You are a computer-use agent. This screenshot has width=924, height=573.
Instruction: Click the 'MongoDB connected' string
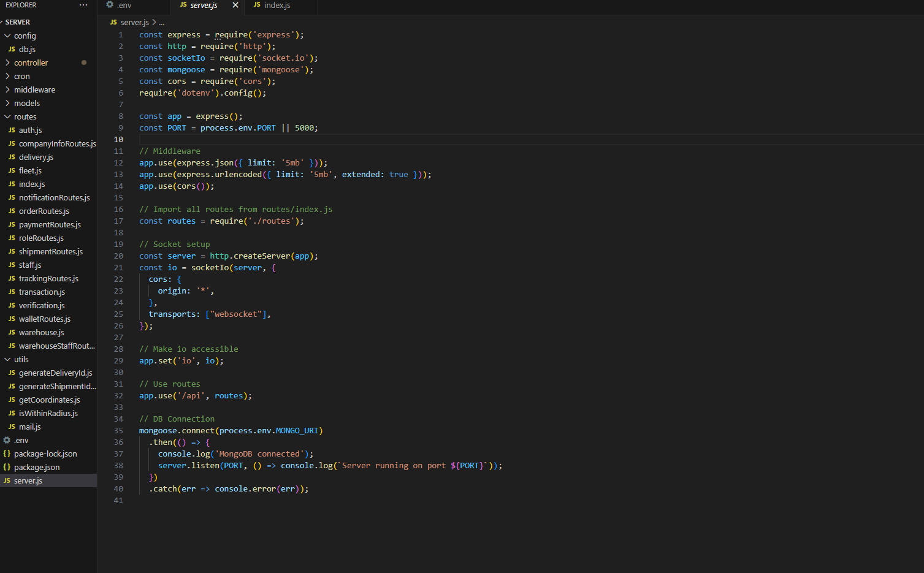click(x=259, y=453)
